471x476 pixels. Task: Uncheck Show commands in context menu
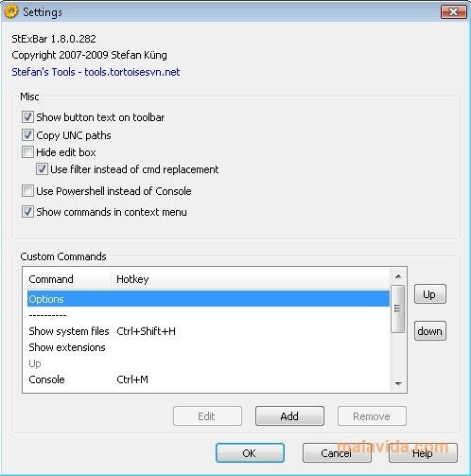[27, 212]
